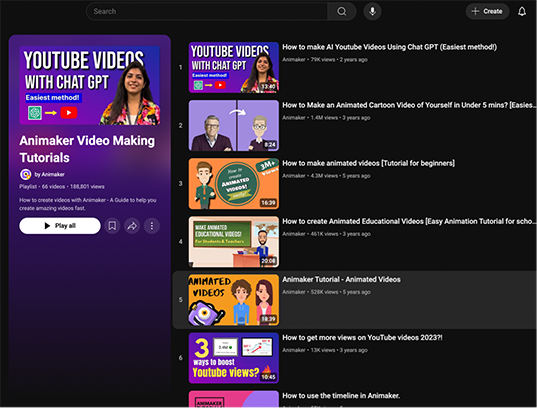Click the playlist description text
The image size is (537, 409).
coord(88,204)
